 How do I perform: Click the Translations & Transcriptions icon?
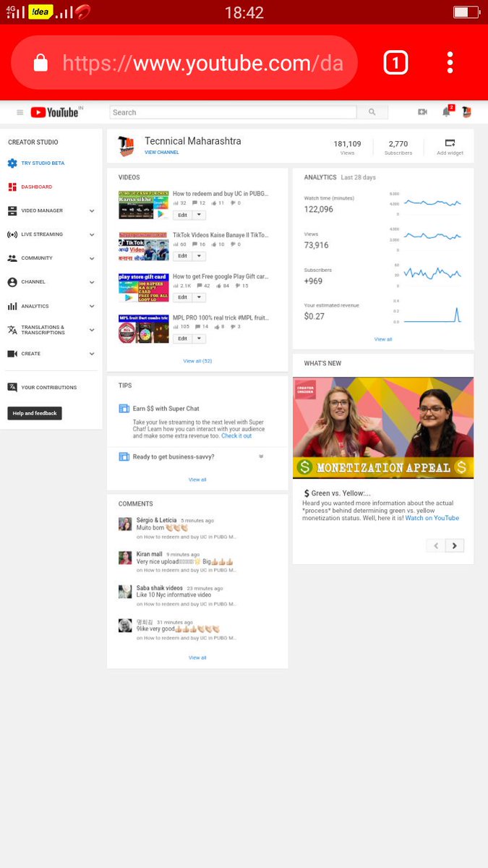(12, 330)
